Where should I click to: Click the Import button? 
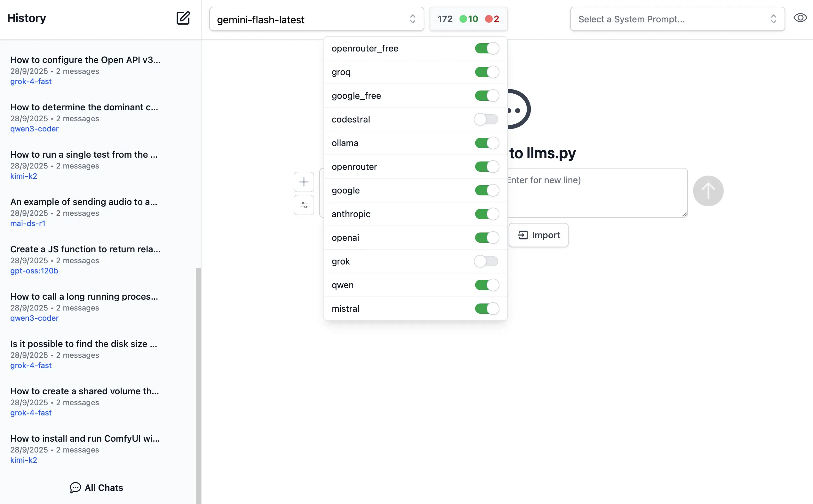[x=538, y=235]
